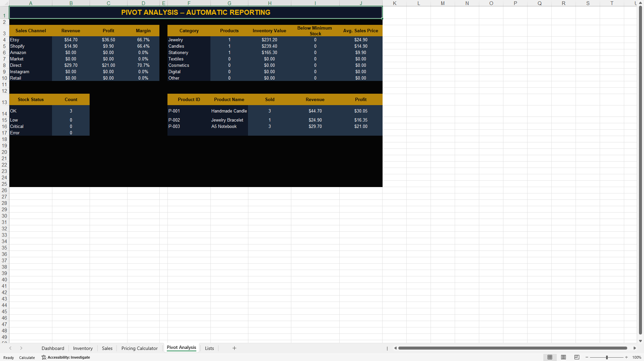
Task: Click the Etsy channel cell
Action: (31, 40)
